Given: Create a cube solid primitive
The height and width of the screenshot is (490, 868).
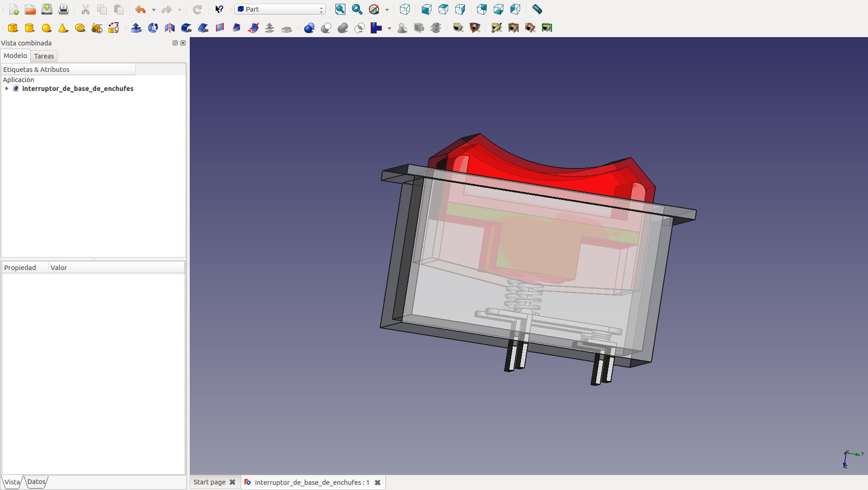Looking at the screenshot, I should tap(13, 28).
